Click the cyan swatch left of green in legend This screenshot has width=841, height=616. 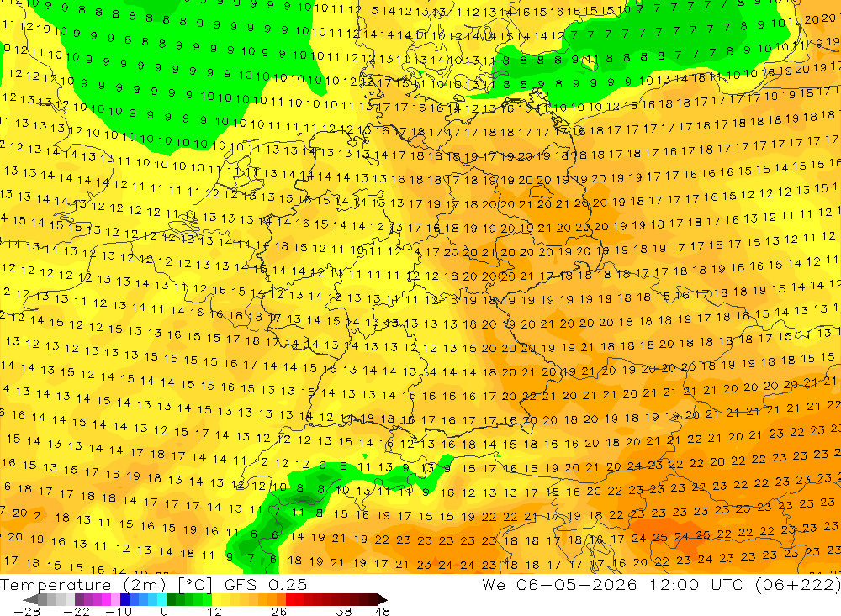coord(161,599)
